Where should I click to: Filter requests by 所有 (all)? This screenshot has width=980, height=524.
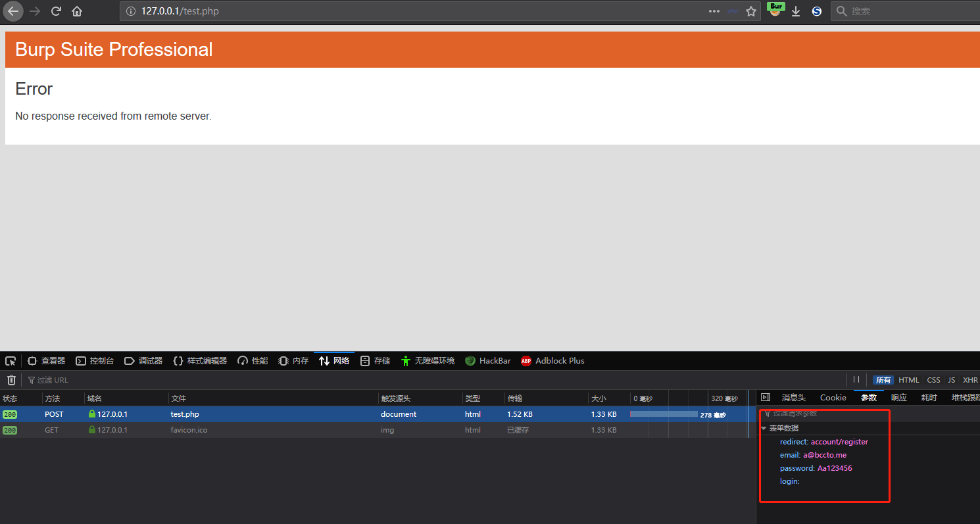pos(883,380)
